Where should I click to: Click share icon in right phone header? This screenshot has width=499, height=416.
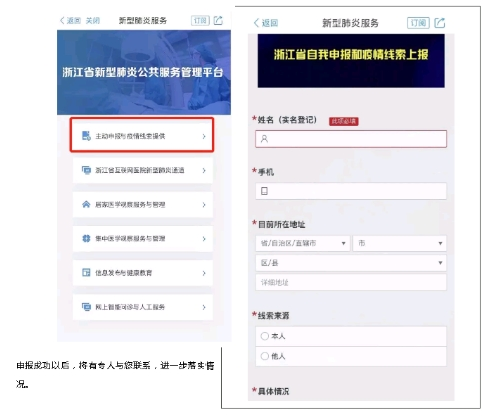tap(440, 23)
